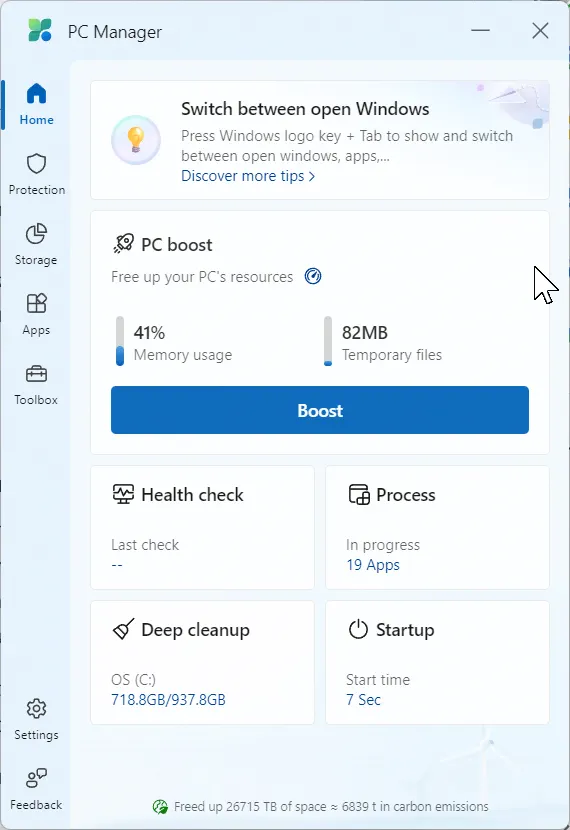Open the Startup card

point(437,662)
